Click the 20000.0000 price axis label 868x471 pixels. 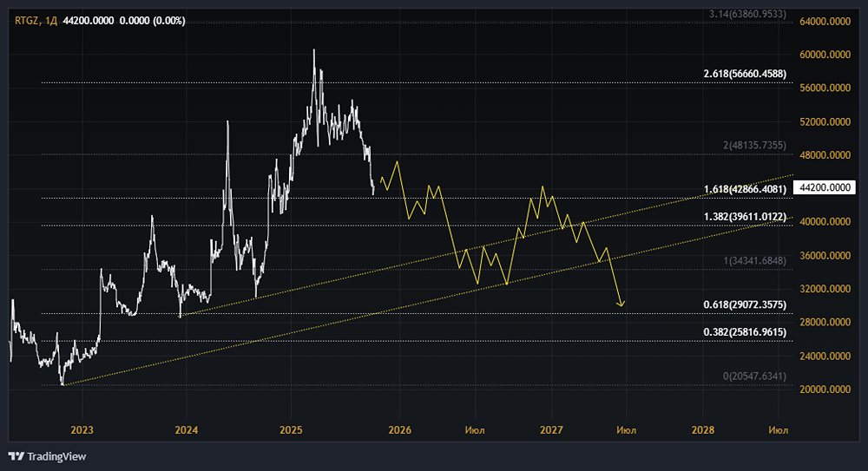click(825, 389)
